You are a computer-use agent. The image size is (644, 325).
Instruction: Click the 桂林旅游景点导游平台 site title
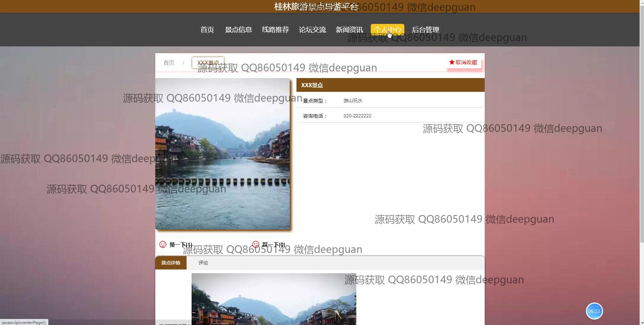(315, 7)
